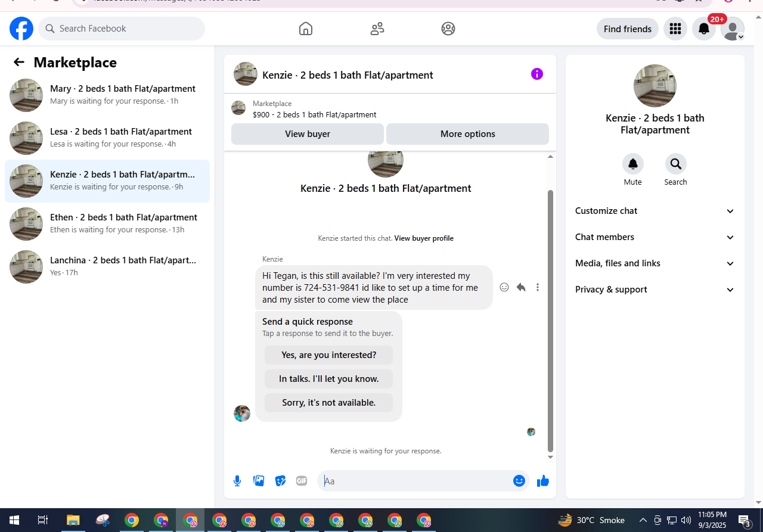Open the purple conversation information icon
This screenshot has width=763, height=532.
point(537,74)
